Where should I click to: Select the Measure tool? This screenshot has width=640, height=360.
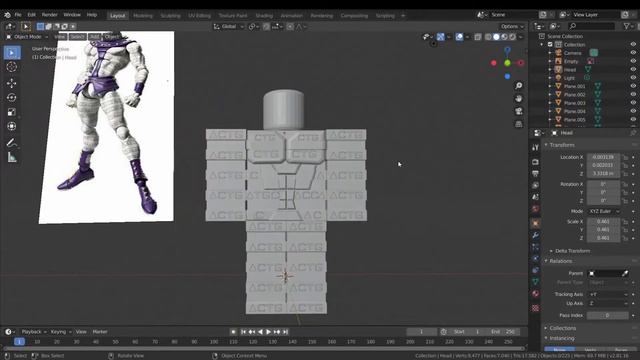coord(12,157)
